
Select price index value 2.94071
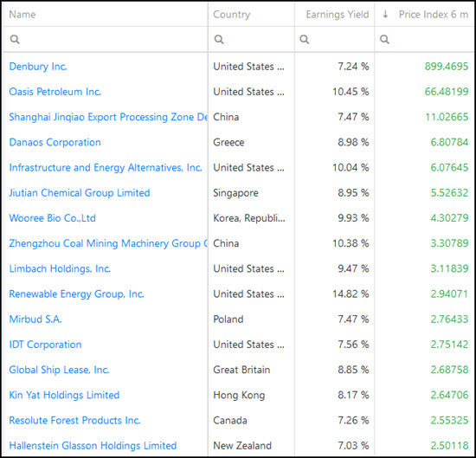pos(449,294)
